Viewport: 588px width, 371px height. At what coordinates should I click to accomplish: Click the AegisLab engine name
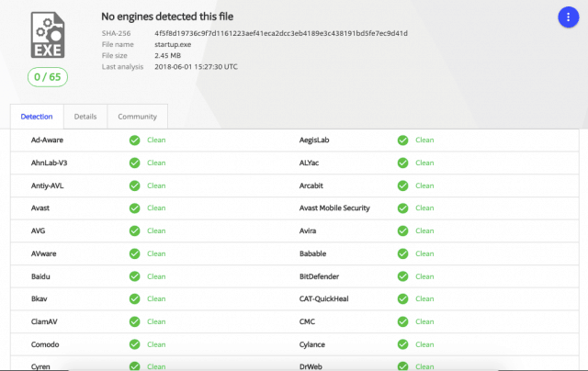click(x=314, y=141)
